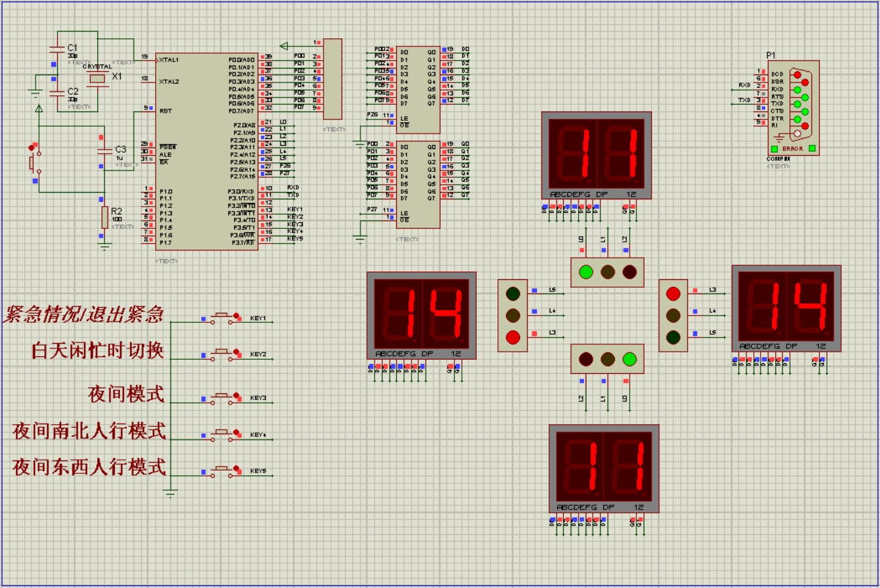Image resolution: width=880 pixels, height=588 pixels.
Task: Click the Chinese label next to KEY1
Action: click(x=83, y=314)
